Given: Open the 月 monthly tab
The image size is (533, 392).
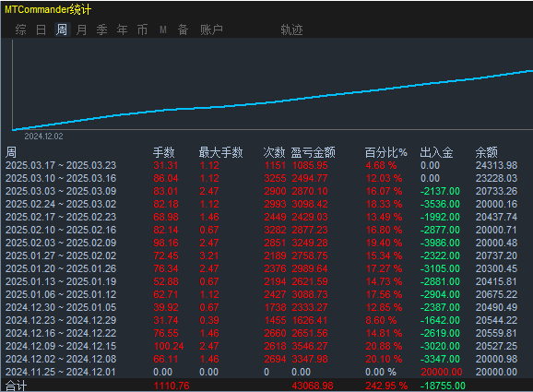Looking at the screenshot, I should (81, 30).
